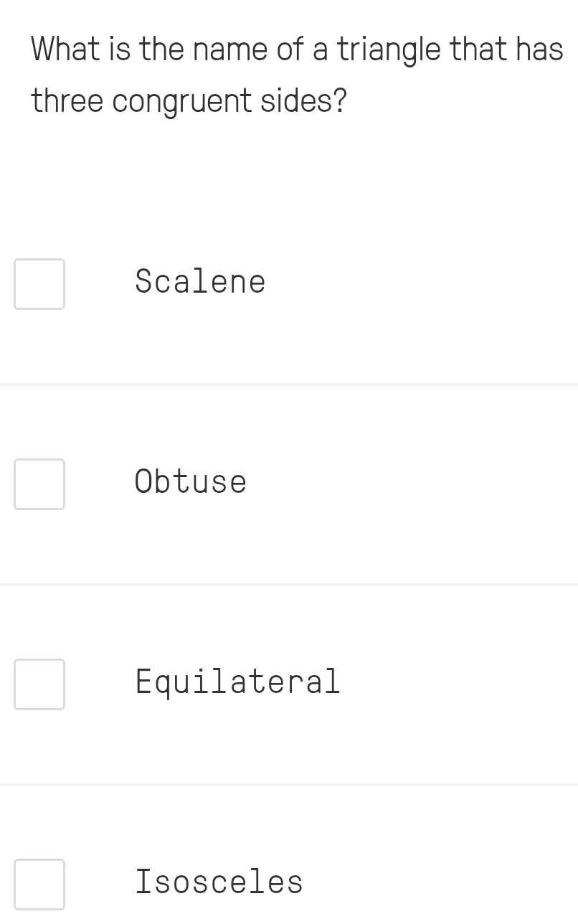The width and height of the screenshot is (578, 924).
Task: Tick the checkbox next to Obtuse
Action: pos(39,484)
